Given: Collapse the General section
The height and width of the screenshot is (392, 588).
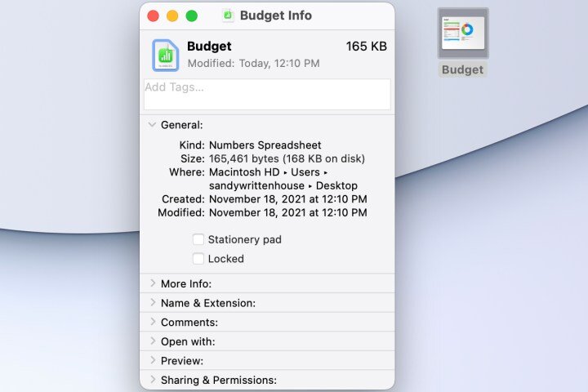Looking at the screenshot, I should point(152,124).
